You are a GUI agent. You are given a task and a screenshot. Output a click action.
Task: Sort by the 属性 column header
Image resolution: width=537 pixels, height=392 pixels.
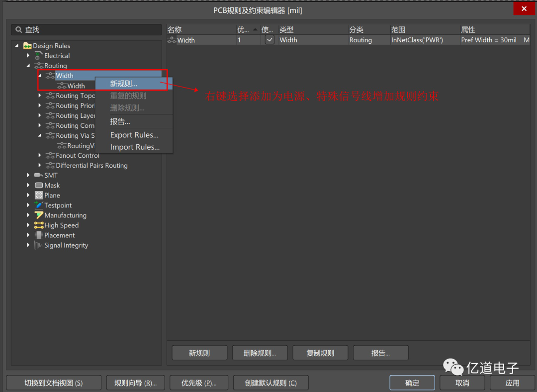[x=495, y=30]
